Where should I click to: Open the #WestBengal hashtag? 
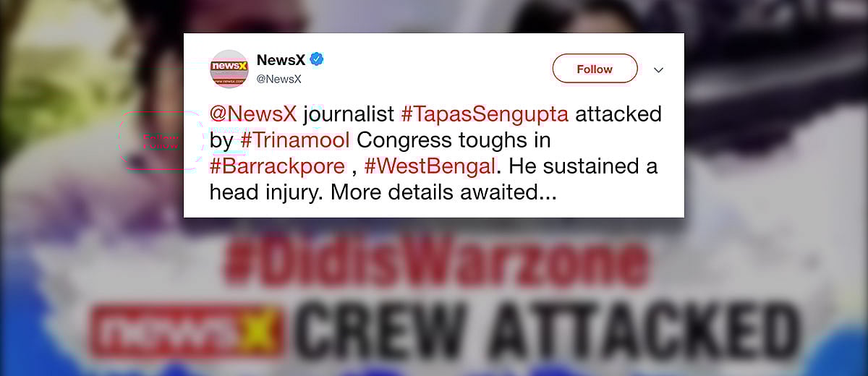coord(430,167)
